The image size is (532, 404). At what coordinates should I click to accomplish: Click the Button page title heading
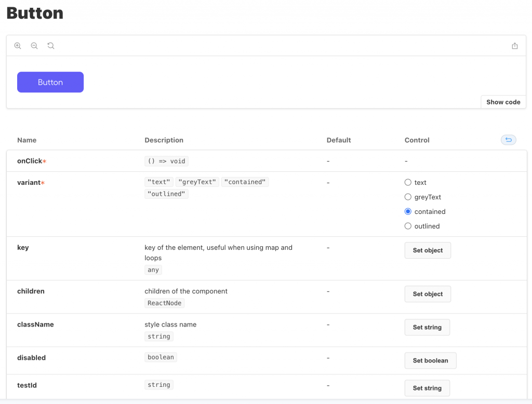point(34,13)
